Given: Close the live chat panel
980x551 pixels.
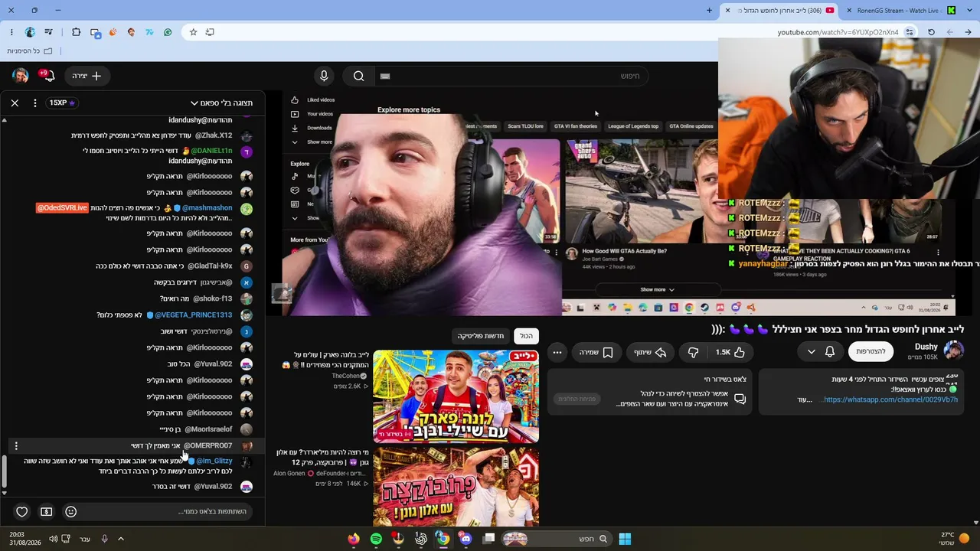Looking at the screenshot, I should pos(15,103).
